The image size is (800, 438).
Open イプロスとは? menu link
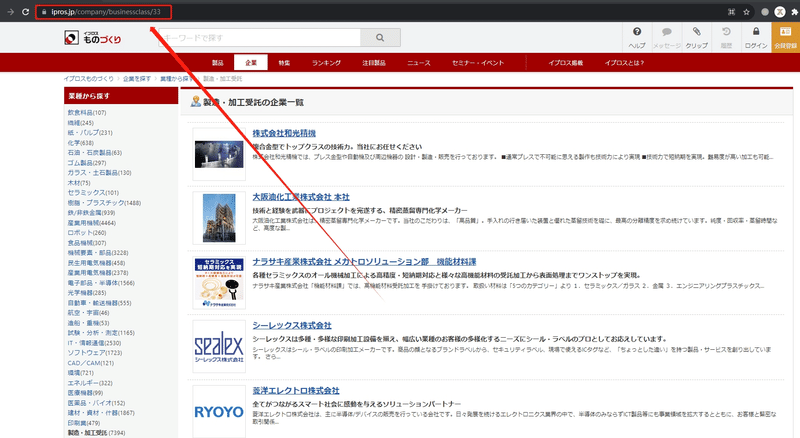pos(624,63)
